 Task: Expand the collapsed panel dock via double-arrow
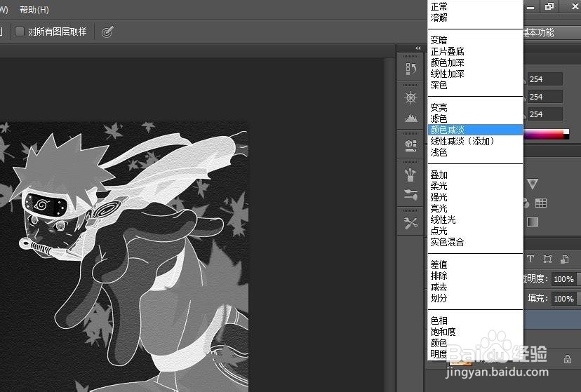[418, 48]
